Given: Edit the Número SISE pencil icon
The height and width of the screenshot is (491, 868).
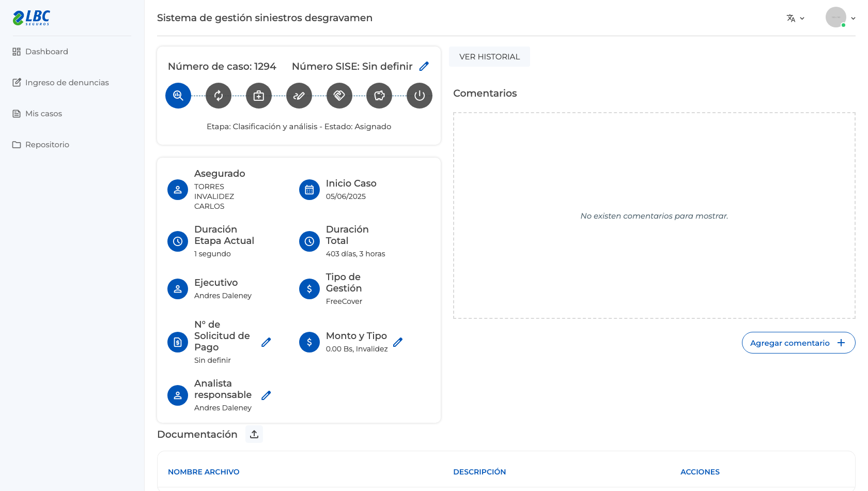Looking at the screenshot, I should pyautogui.click(x=424, y=66).
